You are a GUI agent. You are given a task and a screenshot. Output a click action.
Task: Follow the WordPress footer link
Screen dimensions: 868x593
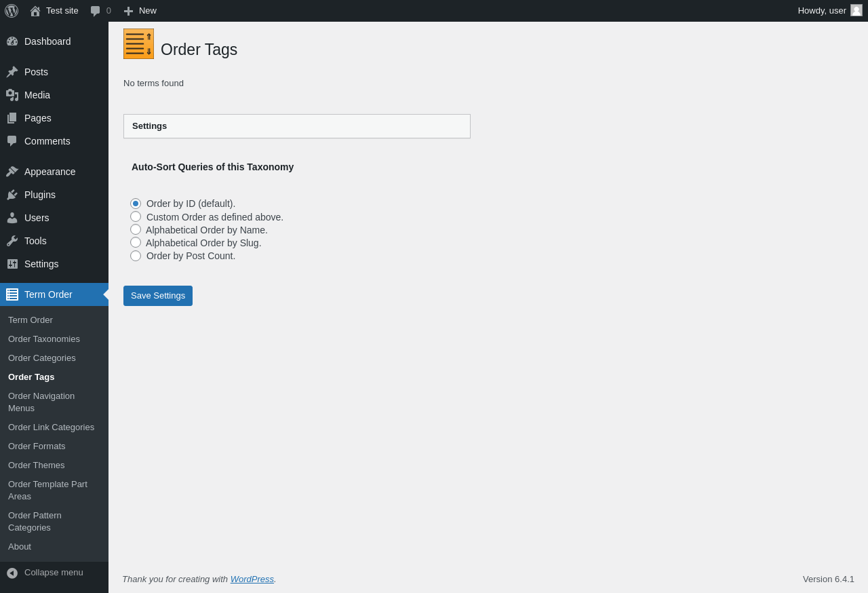(252, 579)
